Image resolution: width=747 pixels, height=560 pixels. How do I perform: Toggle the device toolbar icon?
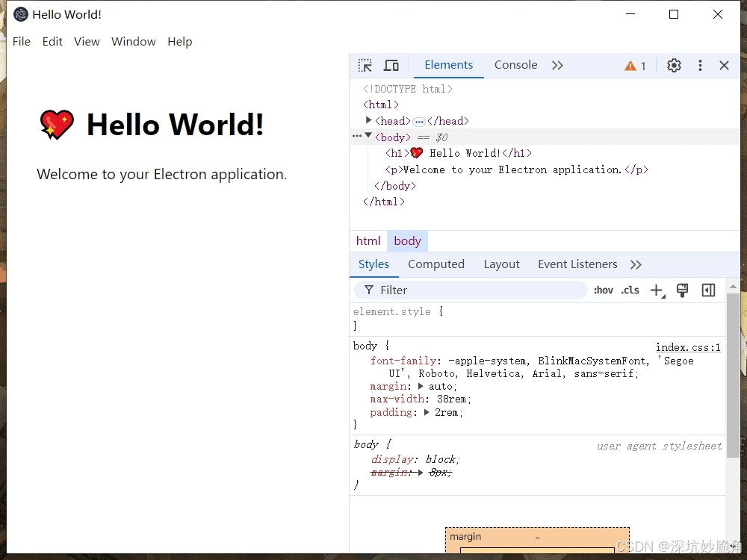point(391,66)
